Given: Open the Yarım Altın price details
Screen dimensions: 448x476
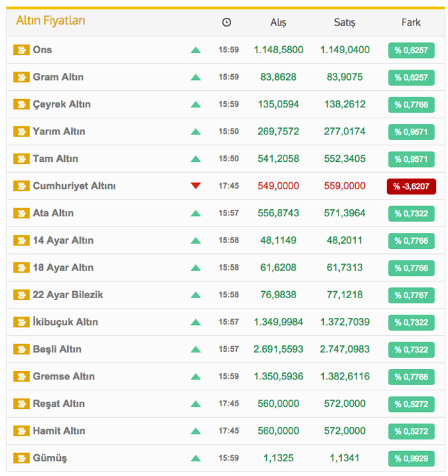Looking at the screenshot, I should (59, 132).
